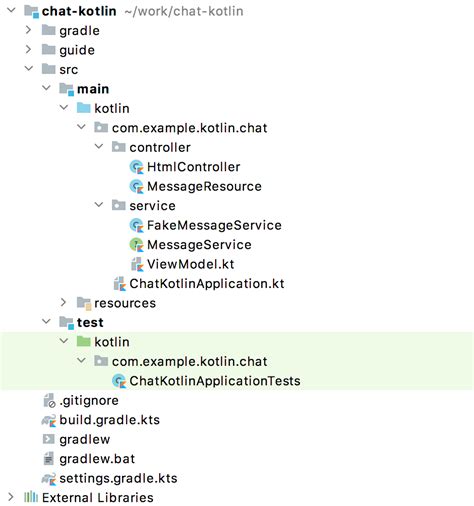
Task: Select settings.gradle.kts file
Action: tap(118, 479)
